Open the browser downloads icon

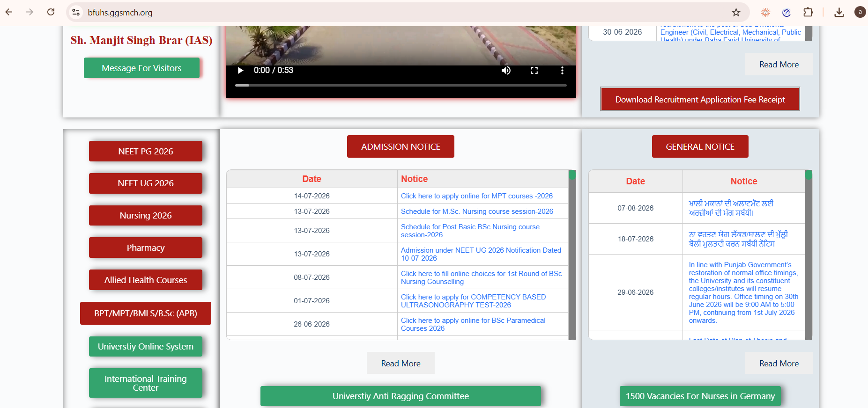pyautogui.click(x=839, y=12)
